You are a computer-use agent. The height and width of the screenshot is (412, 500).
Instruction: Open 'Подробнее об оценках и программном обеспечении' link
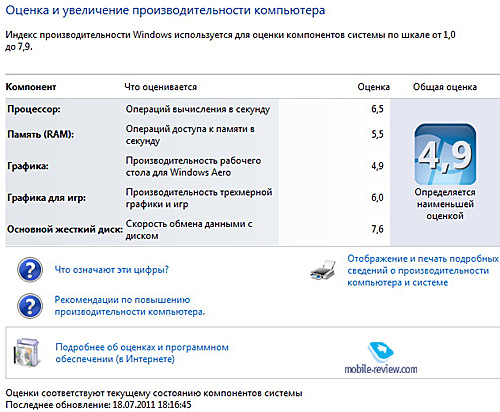pos(142,353)
